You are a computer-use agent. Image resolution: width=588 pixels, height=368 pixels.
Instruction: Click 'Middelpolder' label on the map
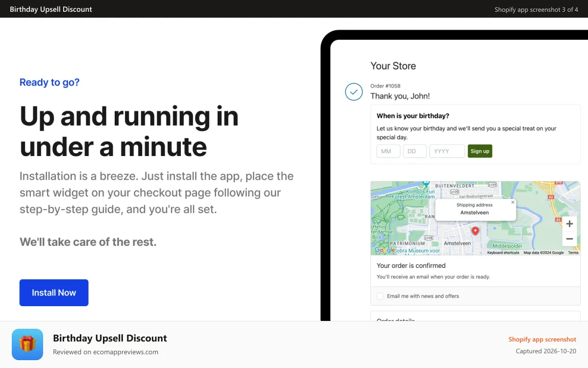[x=509, y=246]
